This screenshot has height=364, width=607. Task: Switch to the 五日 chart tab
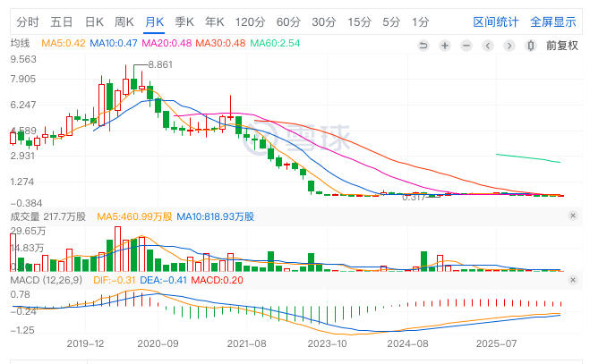62,22
